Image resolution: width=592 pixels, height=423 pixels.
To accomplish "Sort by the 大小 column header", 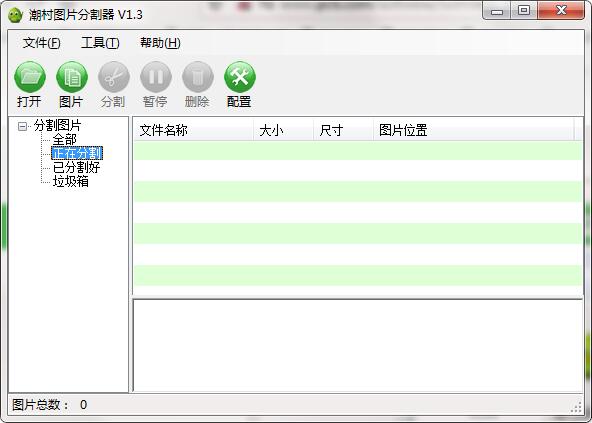I will [x=284, y=130].
